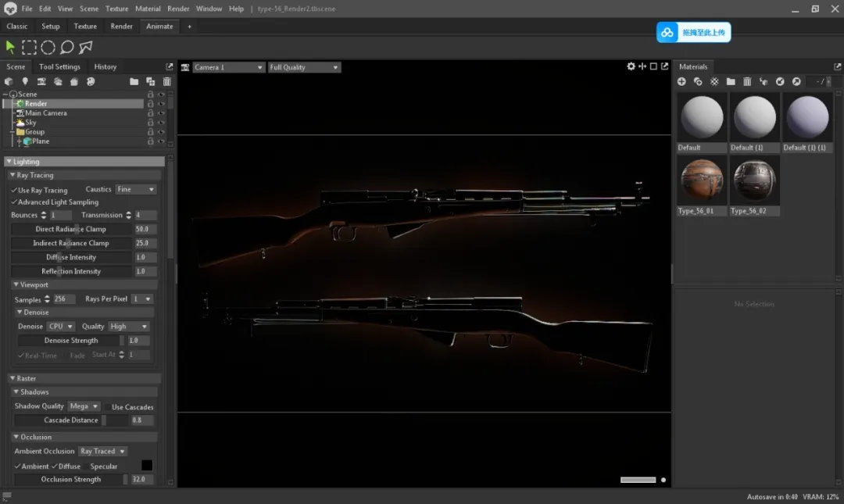
Task: Open the Full Quality dropdown
Action: tap(304, 67)
